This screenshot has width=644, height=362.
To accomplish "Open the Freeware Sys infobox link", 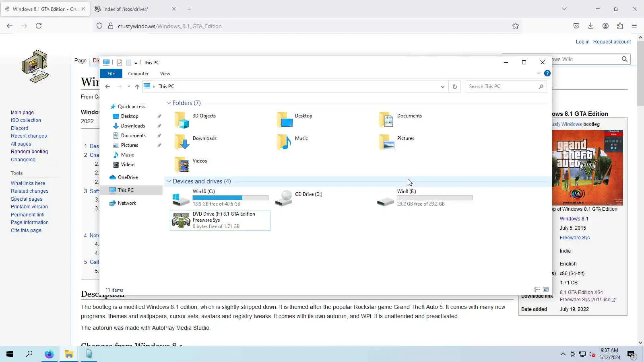I will (574, 238).
